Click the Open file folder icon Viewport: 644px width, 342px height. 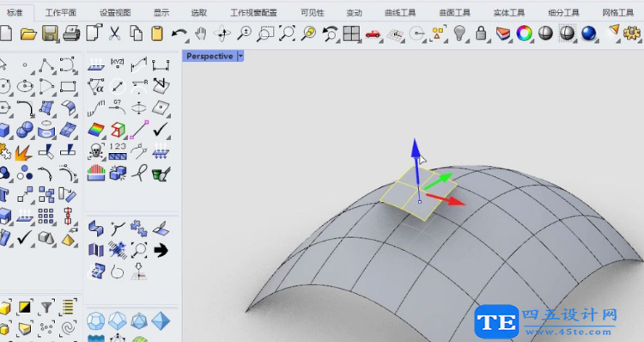28,34
